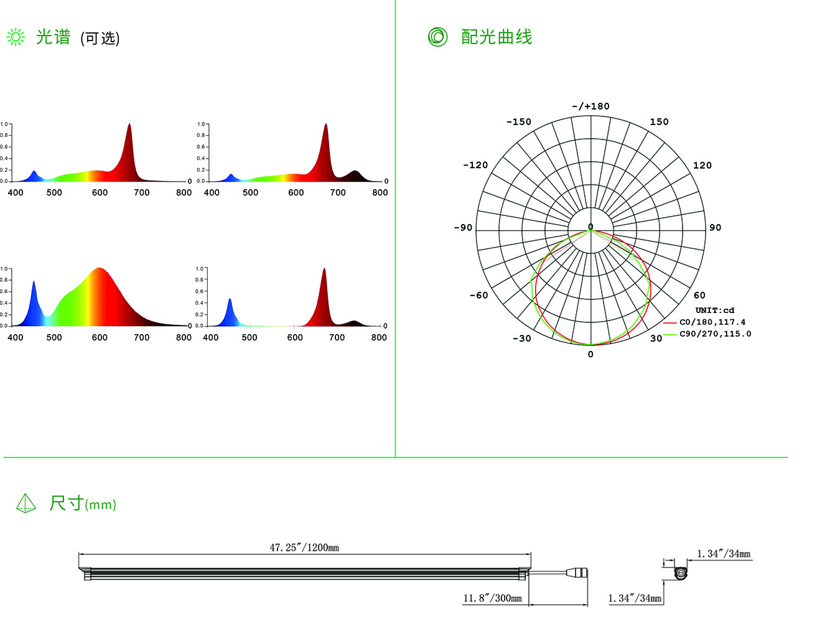This screenshot has width=840, height=626.
Task: Click the 11.8"/300mm cable dimension
Action: pyautogui.click(x=492, y=598)
